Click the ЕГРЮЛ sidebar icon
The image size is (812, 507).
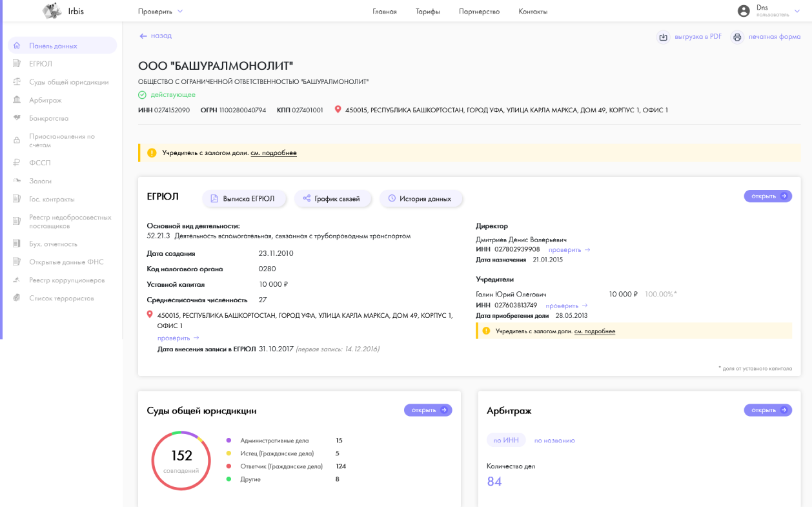click(17, 64)
